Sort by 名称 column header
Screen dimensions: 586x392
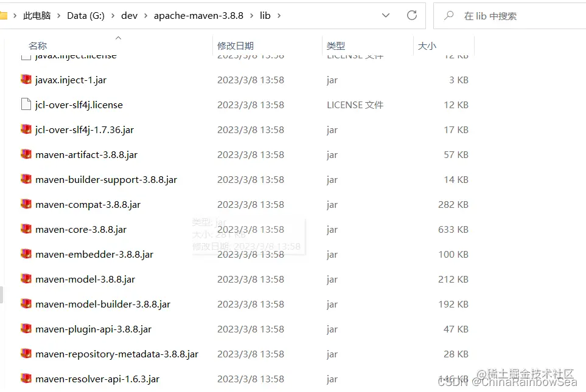click(x=38, y=46)
